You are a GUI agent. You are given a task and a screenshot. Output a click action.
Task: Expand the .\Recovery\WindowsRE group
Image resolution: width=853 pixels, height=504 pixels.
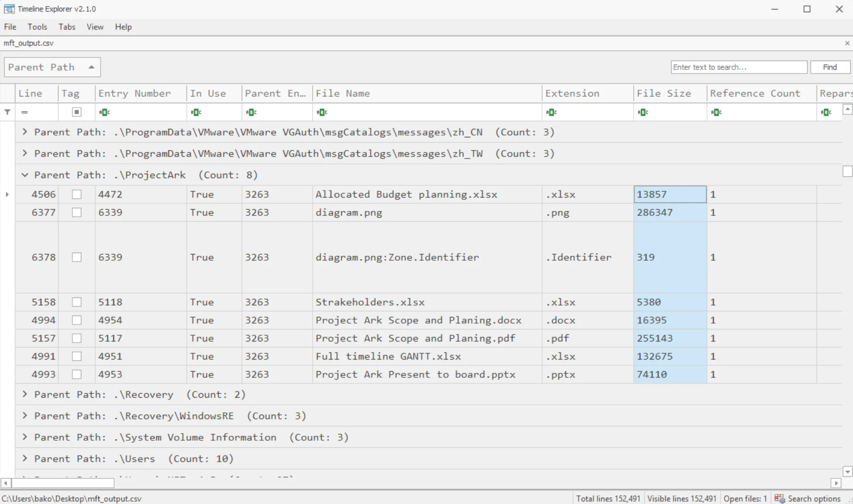click(25, 416)
